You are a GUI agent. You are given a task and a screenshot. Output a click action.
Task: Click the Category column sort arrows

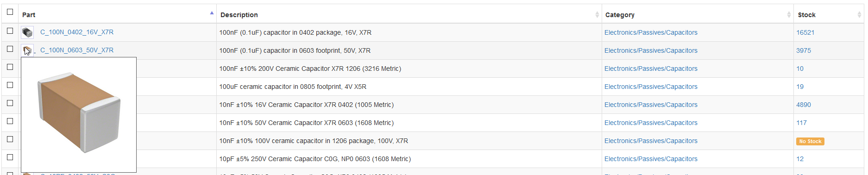[789, 15]
